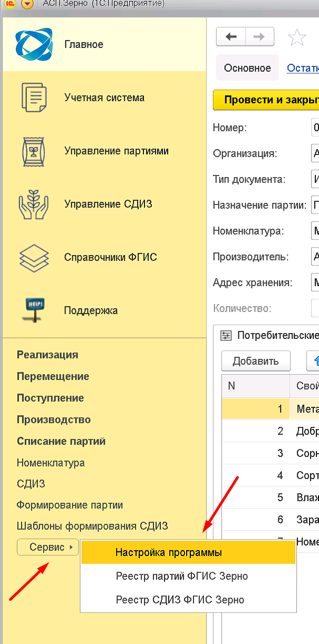Select table row number 4

(270, 475)
